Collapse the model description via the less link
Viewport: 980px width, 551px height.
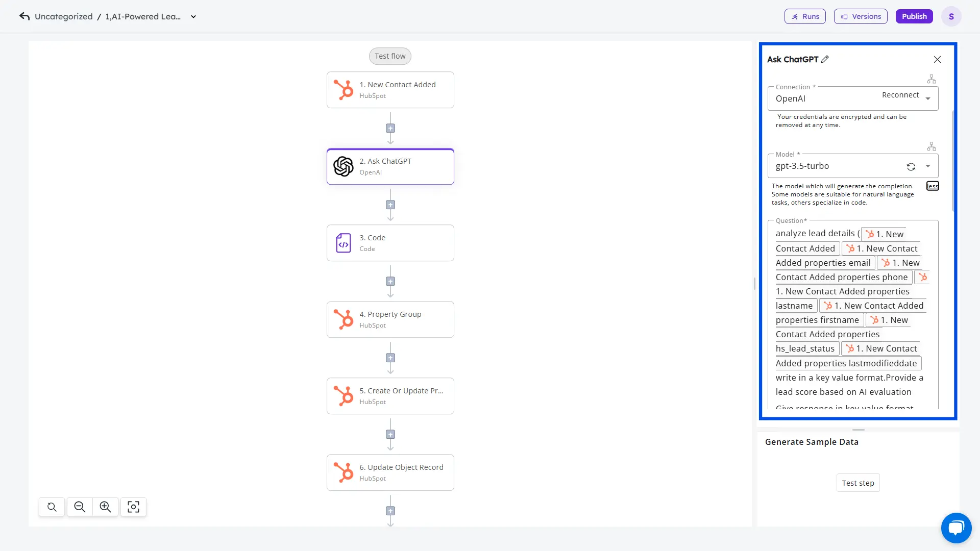933,186
